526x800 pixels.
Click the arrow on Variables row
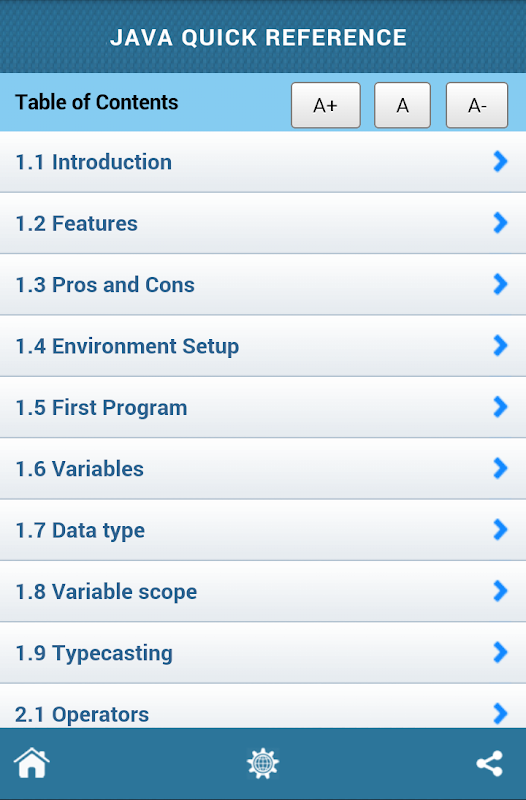click(x=500, y=468)
